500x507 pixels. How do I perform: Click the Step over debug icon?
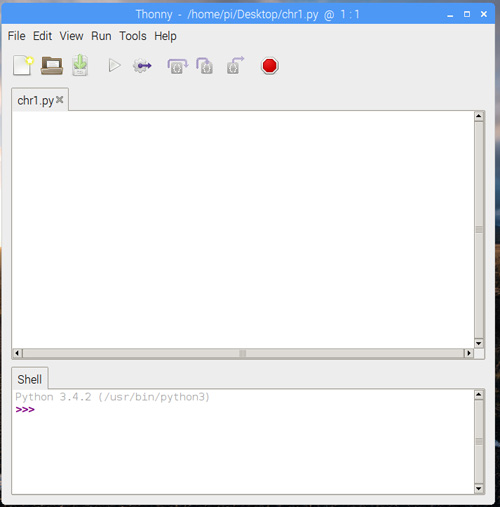(177, 66)
